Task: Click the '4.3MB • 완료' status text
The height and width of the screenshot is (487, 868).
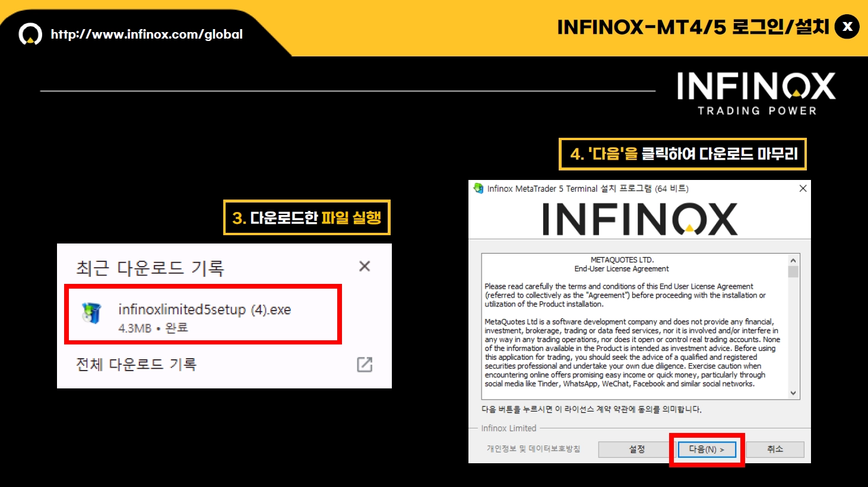Action: (153, 328)
